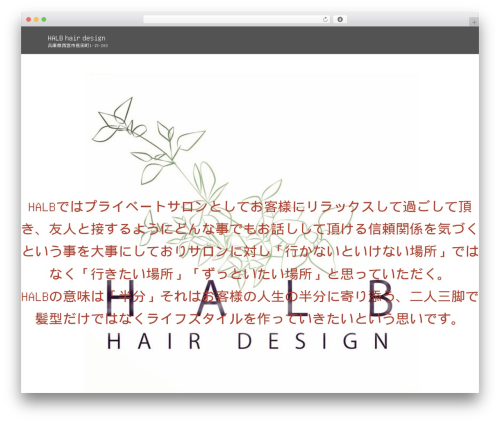Click the round download icon beside address bar
The image size is (500, 423).
coord(340,19)
